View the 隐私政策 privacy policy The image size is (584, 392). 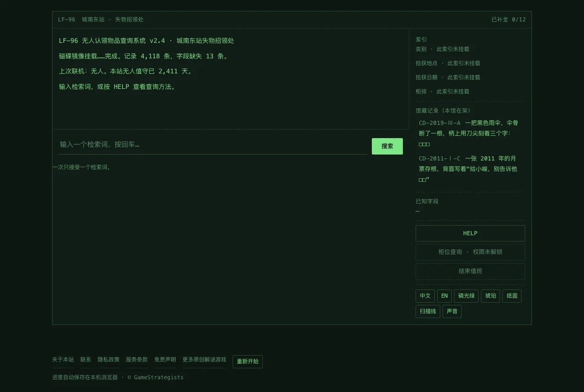[x=109, y=360]
